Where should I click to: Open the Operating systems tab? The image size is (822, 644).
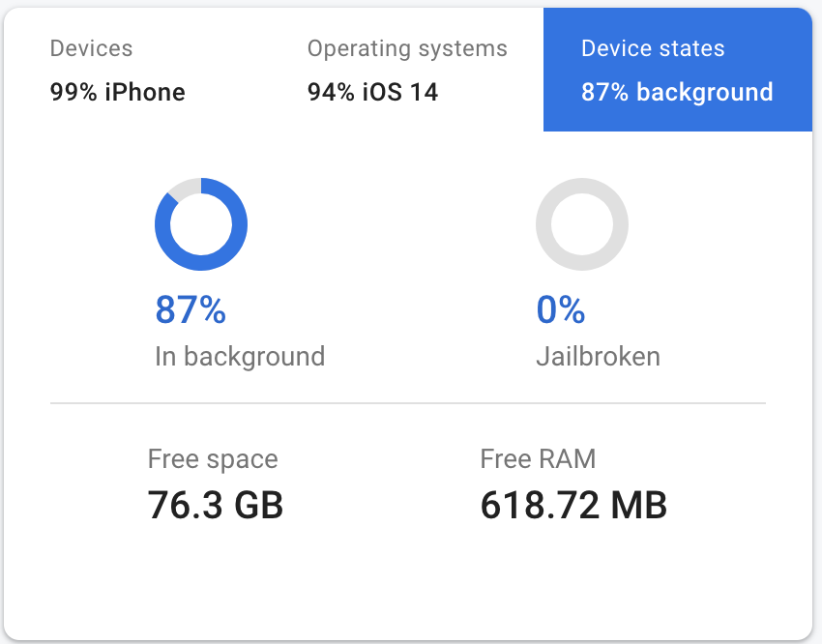point(407,69)
